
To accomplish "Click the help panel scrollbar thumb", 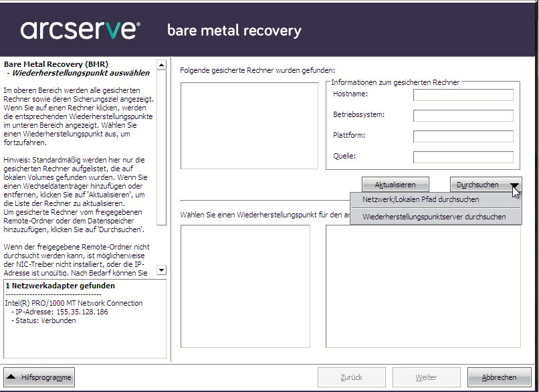I will coord(162,148).
